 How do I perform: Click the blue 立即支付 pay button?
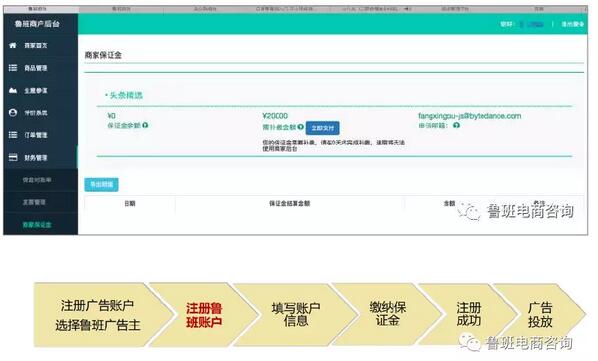click(x=323, y=128)
